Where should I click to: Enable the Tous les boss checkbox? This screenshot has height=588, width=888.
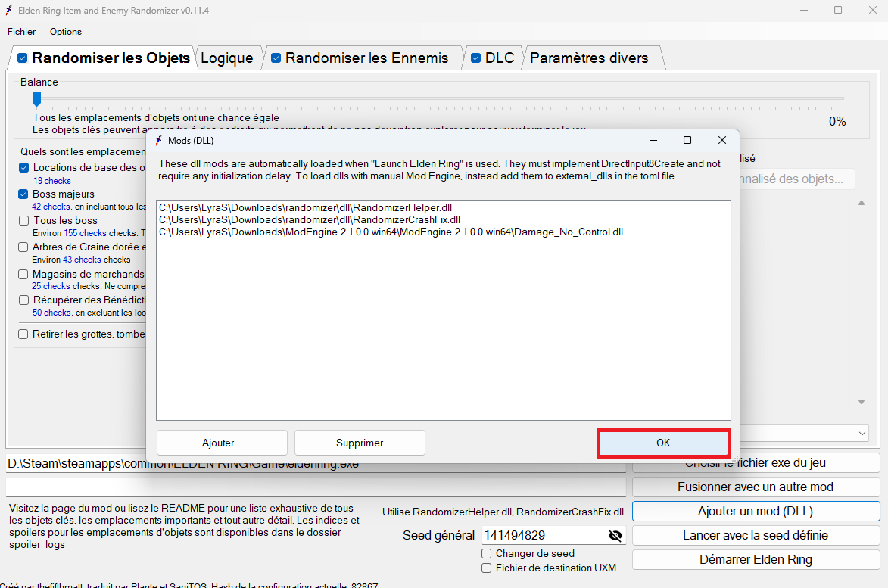pyautogui.click(x=23, y=221)
